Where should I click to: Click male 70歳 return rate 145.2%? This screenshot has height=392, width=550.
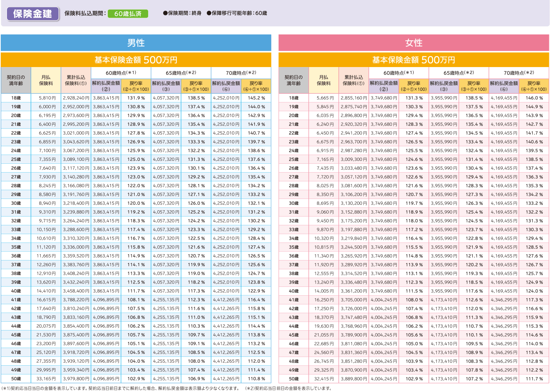256,98
